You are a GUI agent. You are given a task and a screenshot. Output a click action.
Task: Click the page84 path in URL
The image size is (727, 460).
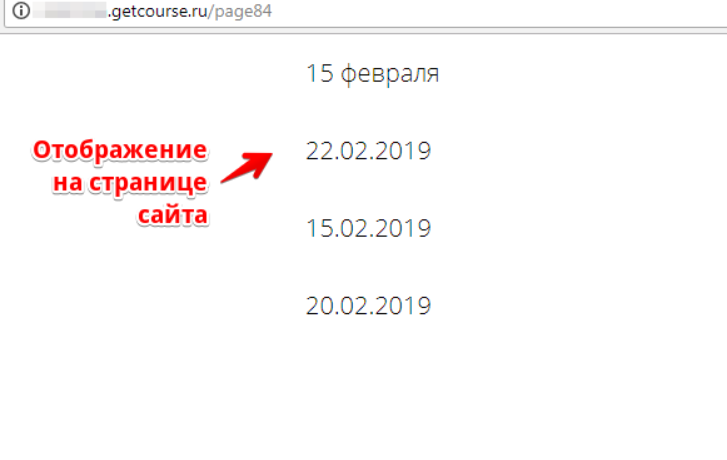pos(243,12)
